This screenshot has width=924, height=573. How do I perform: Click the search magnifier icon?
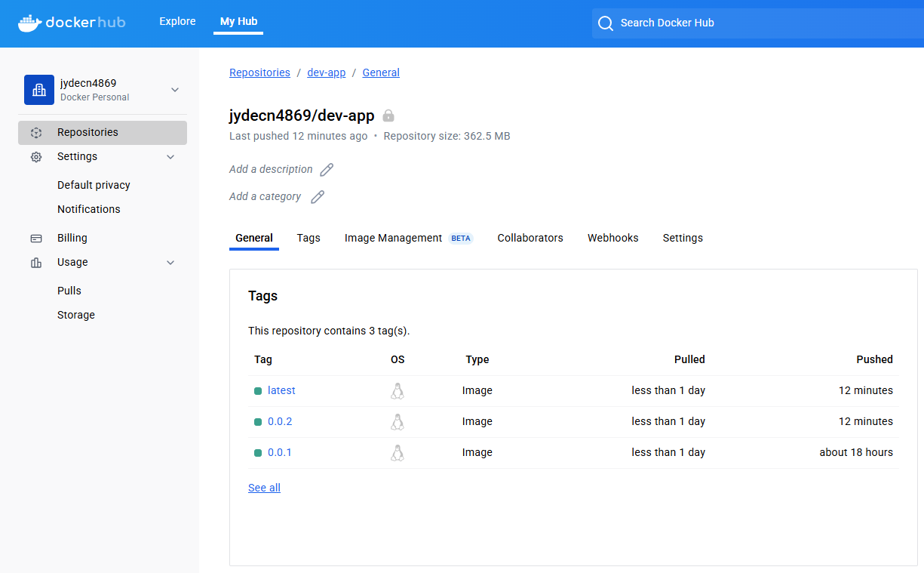606,23
